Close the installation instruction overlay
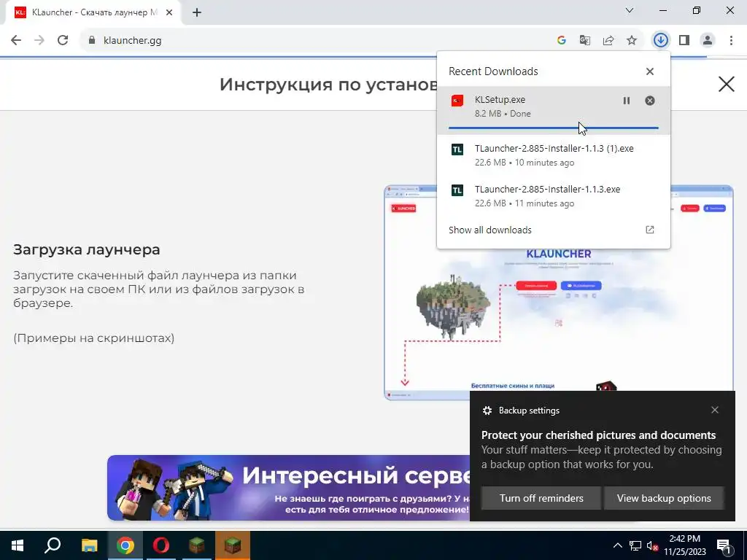 (x=726, y=85)
